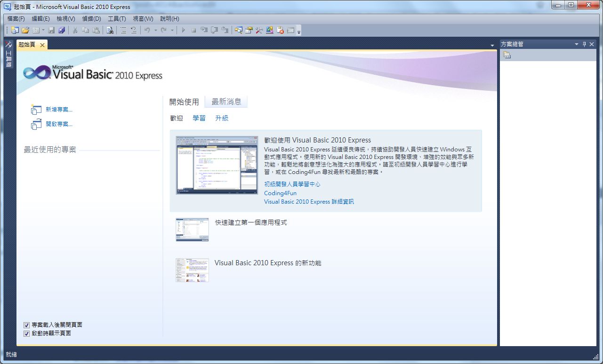Viewport: 603px width, 364px height.
Task: Click the Step Over toolbar icon
Action: click(214, 31)
